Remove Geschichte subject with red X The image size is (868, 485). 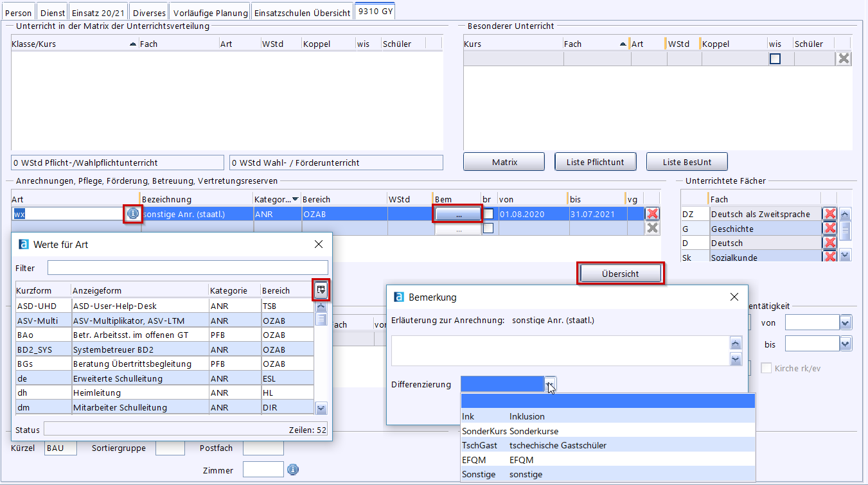click(829, 229)
